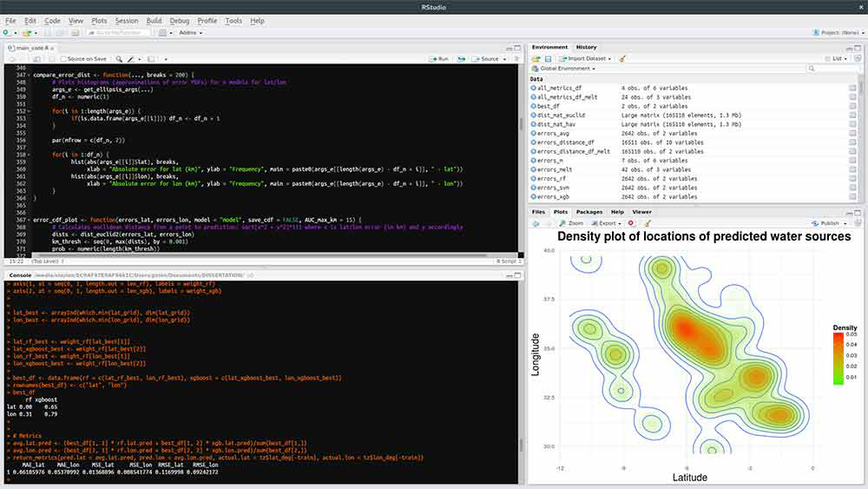Image resolution: width=868 pixels, height=489 pixels.
Task: Open the Source button dropdown arrow
Action: tap(504, 59)
